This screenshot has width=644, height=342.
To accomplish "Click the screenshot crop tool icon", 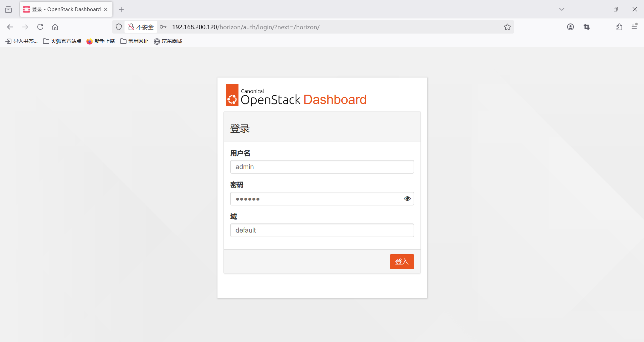I will pos(587,27).
